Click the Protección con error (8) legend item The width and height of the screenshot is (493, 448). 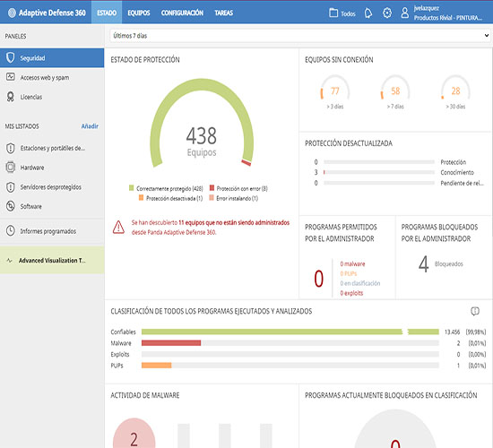(x=238, y=188)
